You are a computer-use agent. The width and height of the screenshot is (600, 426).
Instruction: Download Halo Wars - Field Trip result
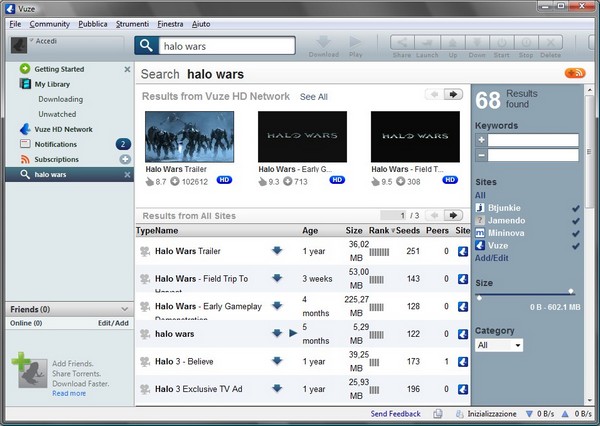[277, 278]
